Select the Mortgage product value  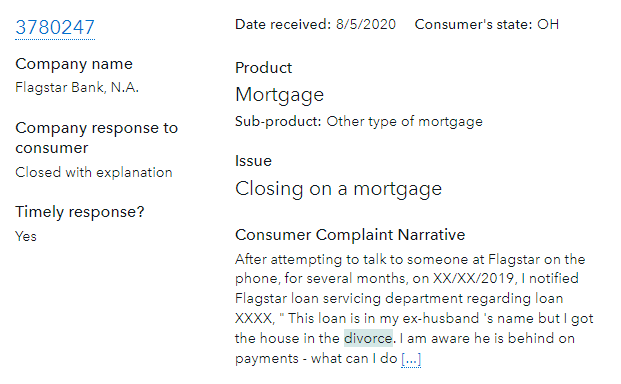coord(280,95)
